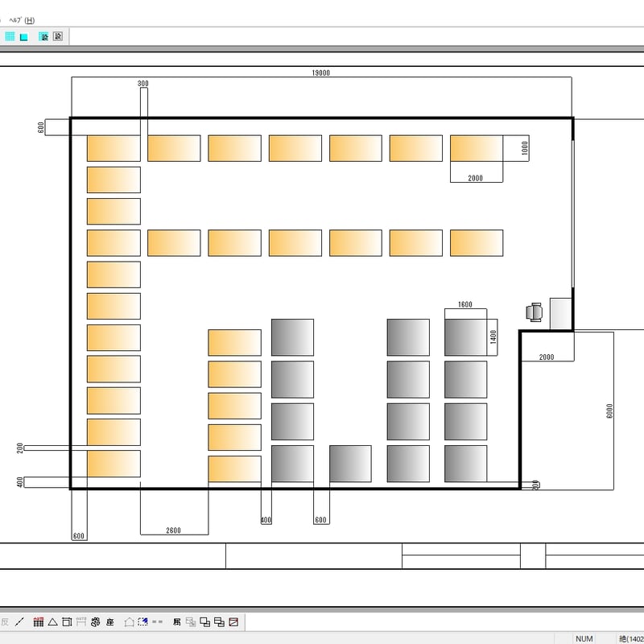Image resolution: width=644 pixels, height=644 pixels.
Task: Click the 2600 aisle width dimension
Action: click(x=173, y=530)
